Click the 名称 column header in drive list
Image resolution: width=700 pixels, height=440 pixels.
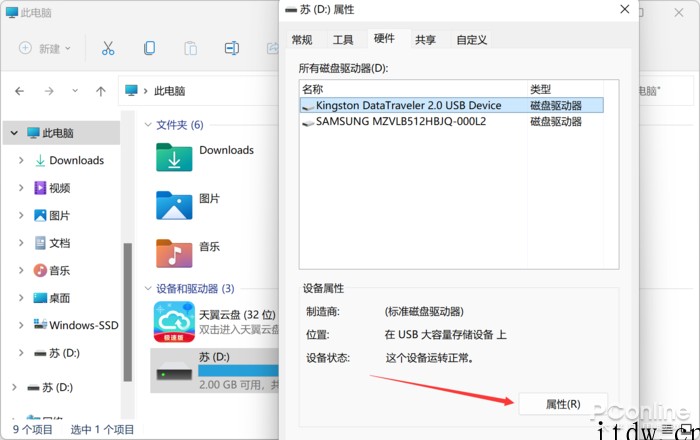click(413, 89)
